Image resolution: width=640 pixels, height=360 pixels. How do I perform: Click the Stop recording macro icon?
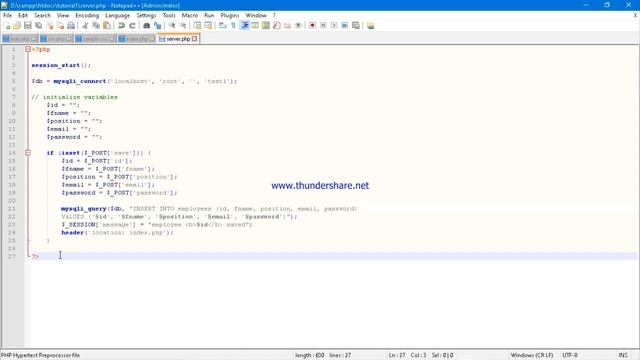point(323,26)
